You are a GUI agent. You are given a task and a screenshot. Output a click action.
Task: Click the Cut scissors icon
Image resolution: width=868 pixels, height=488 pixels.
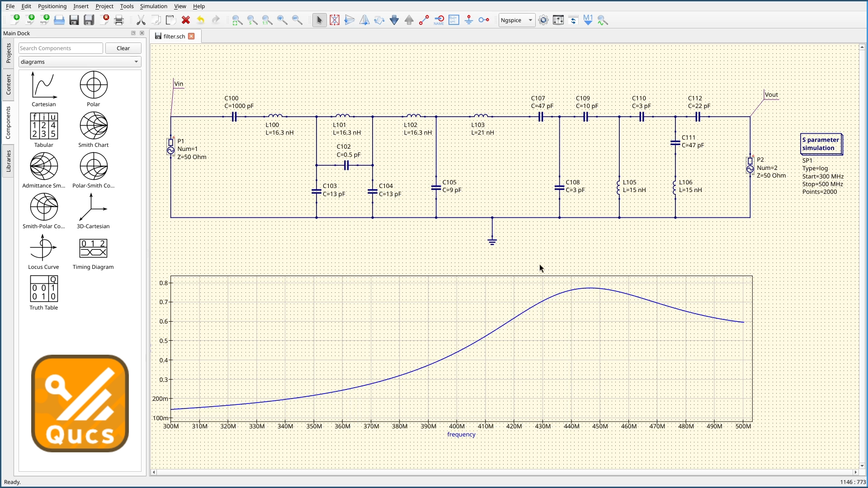tap(141, 20)
